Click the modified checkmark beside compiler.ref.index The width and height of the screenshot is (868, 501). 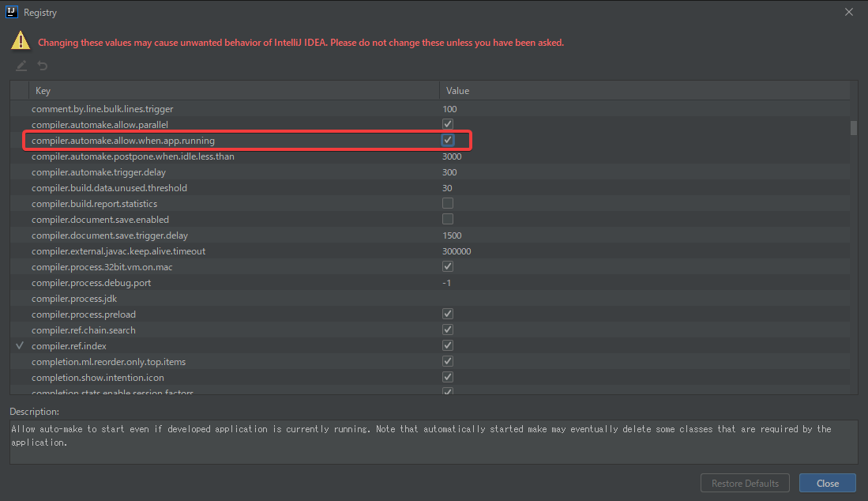[20, 346]
